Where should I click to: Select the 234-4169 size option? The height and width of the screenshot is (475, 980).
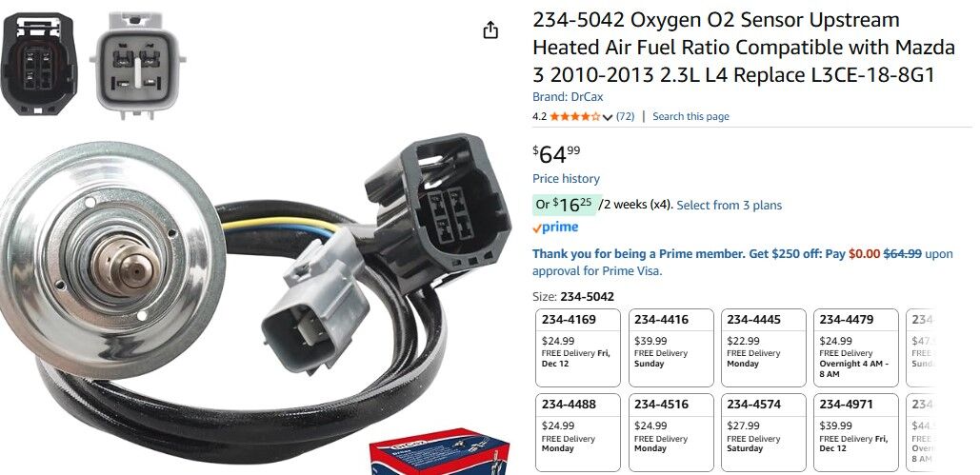pos(578,347)
